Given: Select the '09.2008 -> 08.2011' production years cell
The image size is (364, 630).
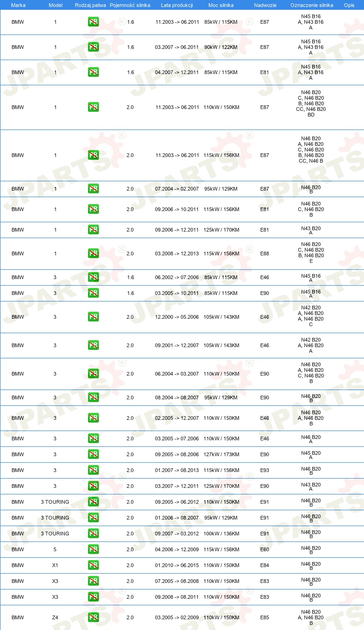Looking at the screenshot, I should [177, 597].
